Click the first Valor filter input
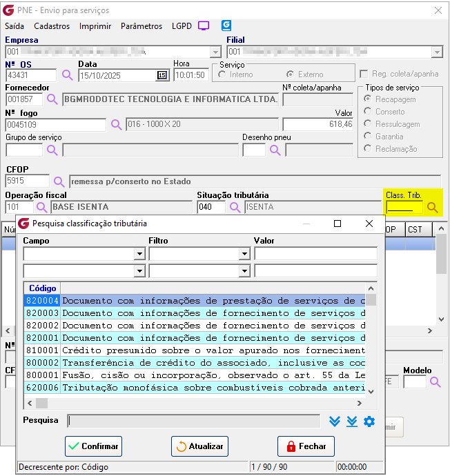This screenshot has width=450, height=476. pyautogui.click(x=316, y=254)
